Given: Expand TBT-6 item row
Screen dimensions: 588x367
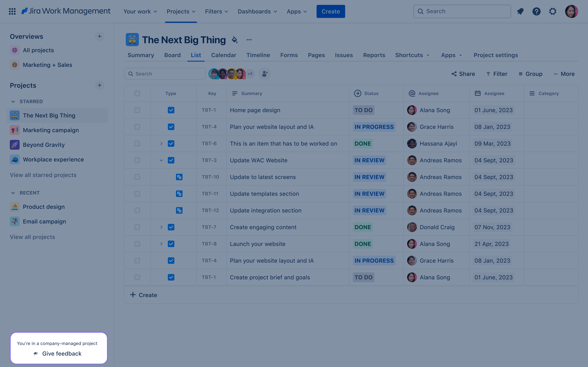Looking at the screenshot, I should (161, 143).
